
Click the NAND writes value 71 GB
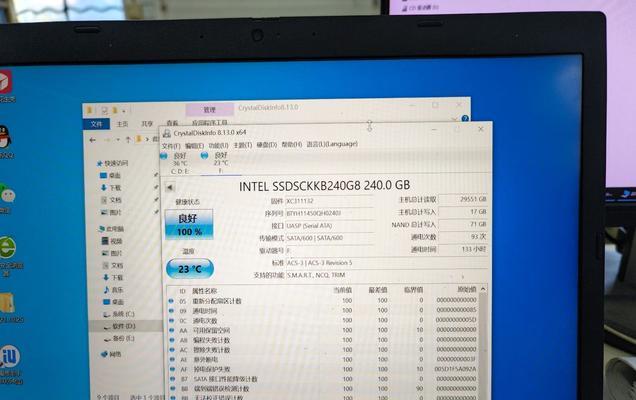463,224
